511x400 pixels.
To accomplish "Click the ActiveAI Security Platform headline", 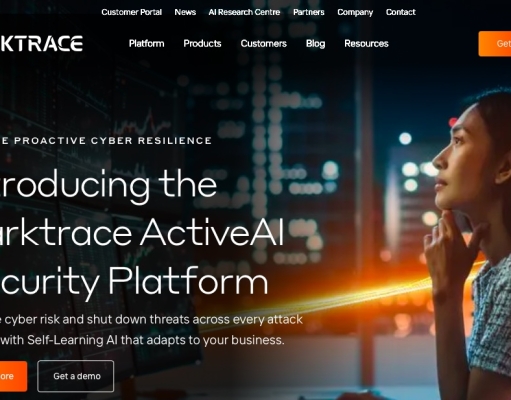I will point(142,233).
